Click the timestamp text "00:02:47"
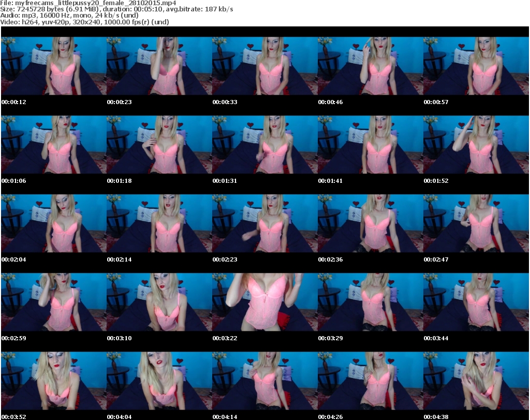This screenshot has width=530, height=420. click(436, 259)
